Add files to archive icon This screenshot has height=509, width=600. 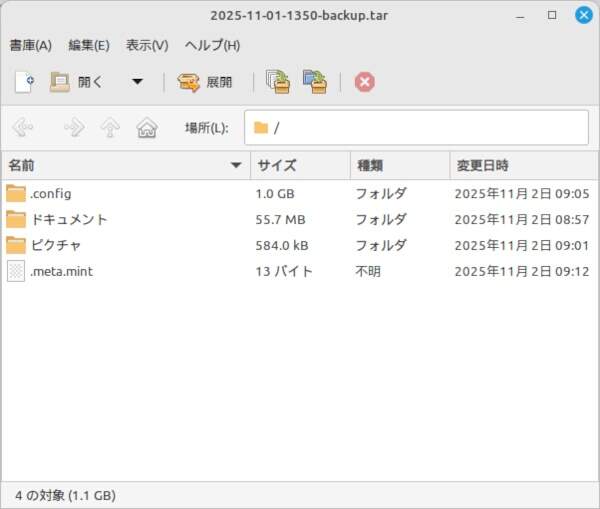(278, 82)
